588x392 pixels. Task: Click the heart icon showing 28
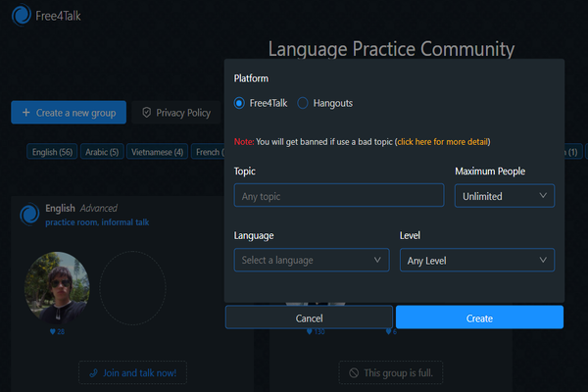tap(53, 331)
